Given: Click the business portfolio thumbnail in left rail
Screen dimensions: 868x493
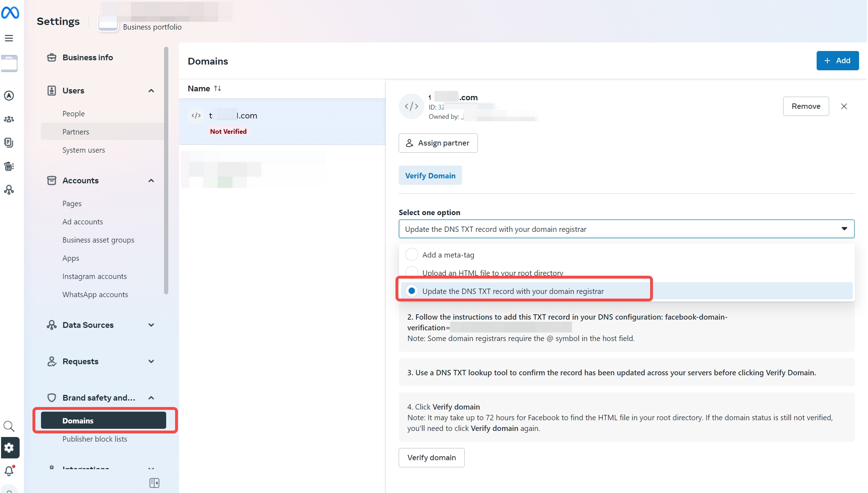Looking at the screenshot, I should tap(9, 63).
